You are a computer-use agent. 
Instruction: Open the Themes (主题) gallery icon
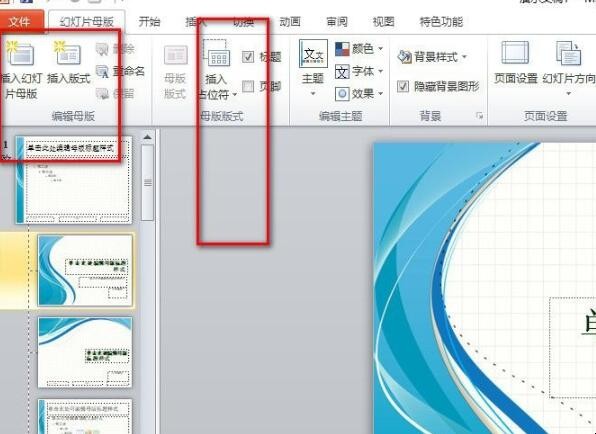click(313, 54)
